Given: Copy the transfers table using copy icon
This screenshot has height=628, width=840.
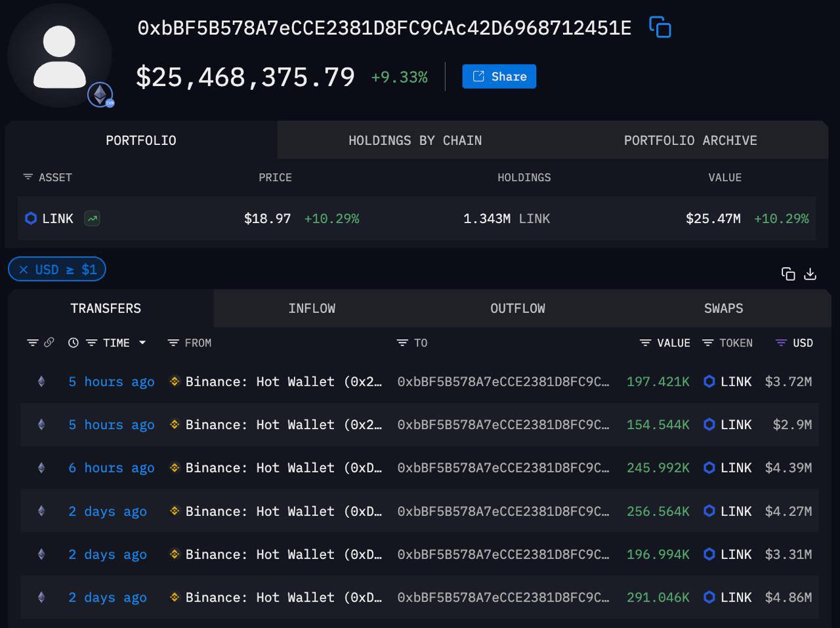Looking at the screenshot, I should coord(788,274).
